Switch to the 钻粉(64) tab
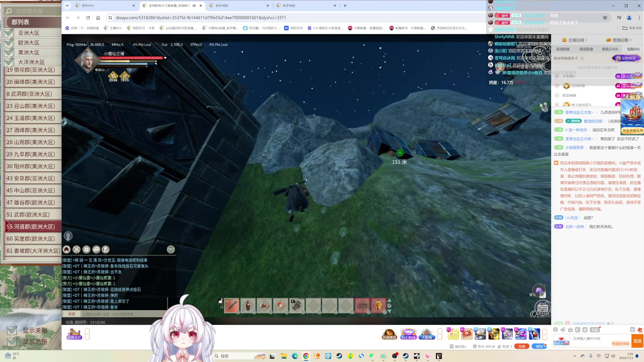644x362 pixels. pos(633,49)
